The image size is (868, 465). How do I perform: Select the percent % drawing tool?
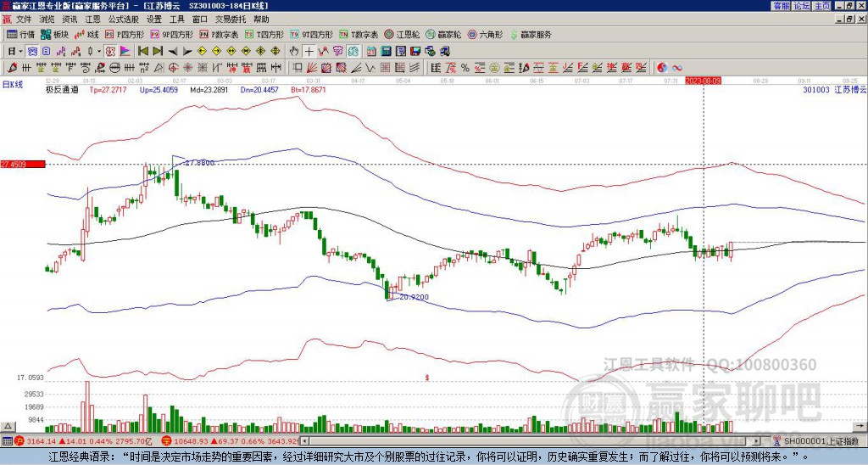click(465, 68)
